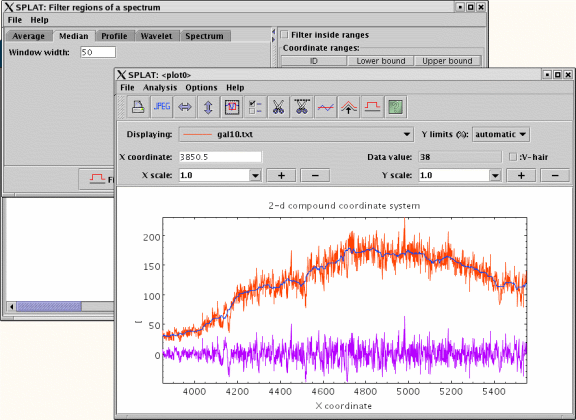
Task: Click the fit height vertical arrows icon
Action: (x=208, y=107)
